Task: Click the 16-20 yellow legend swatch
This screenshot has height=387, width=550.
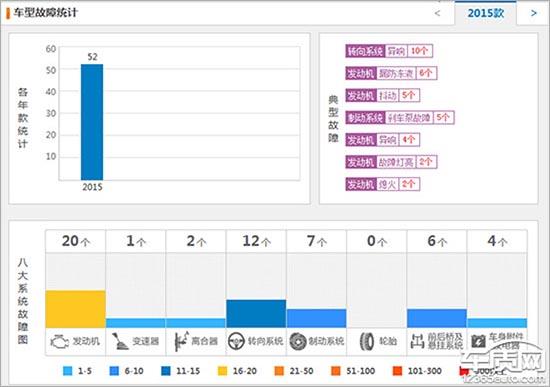Action: point(222,371)
